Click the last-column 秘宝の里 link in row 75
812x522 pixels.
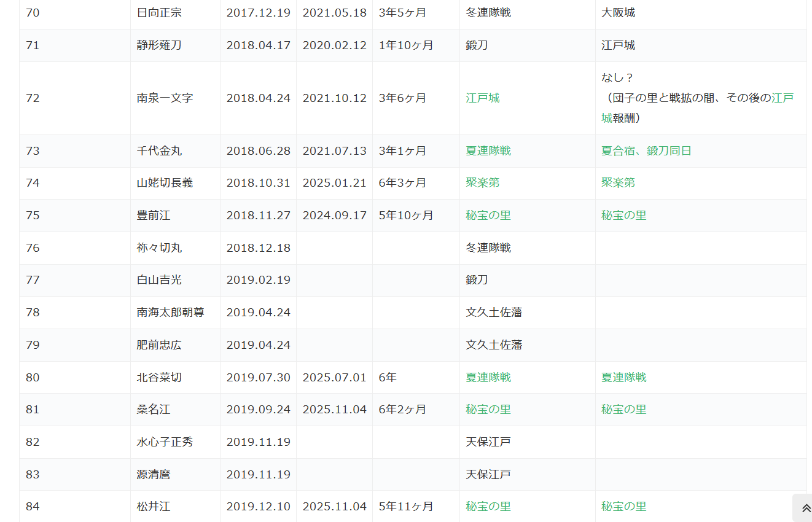pos(623,216)
